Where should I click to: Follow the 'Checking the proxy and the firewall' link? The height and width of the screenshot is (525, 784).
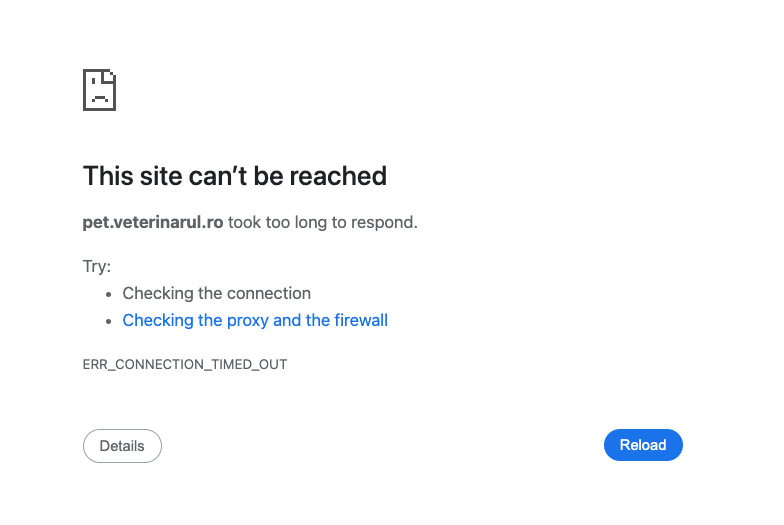(x=255, y=320)
